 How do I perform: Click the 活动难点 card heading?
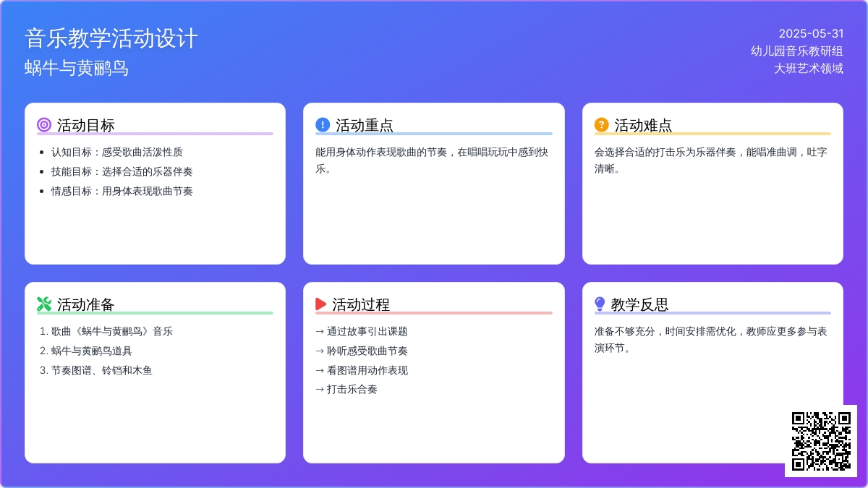tap(644, 125)
